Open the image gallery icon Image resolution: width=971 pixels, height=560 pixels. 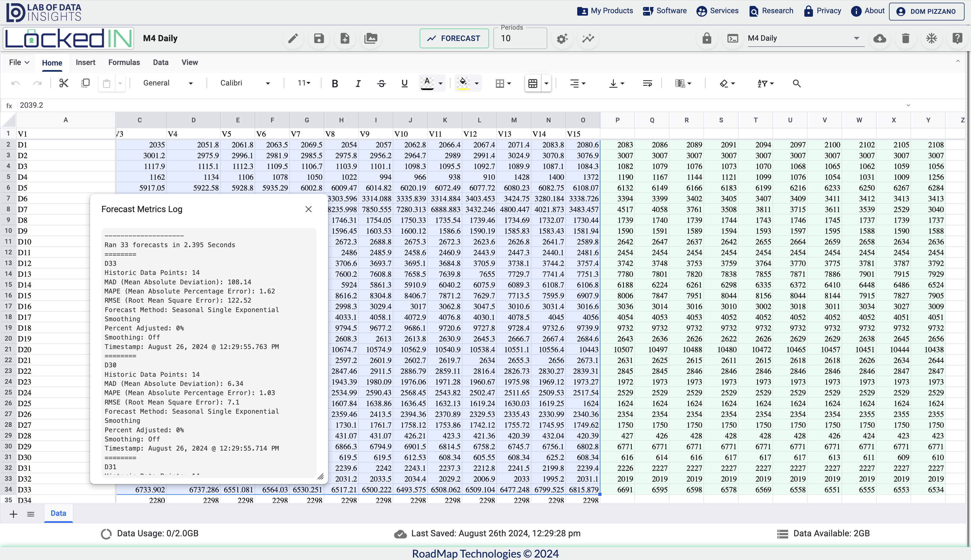371,39
